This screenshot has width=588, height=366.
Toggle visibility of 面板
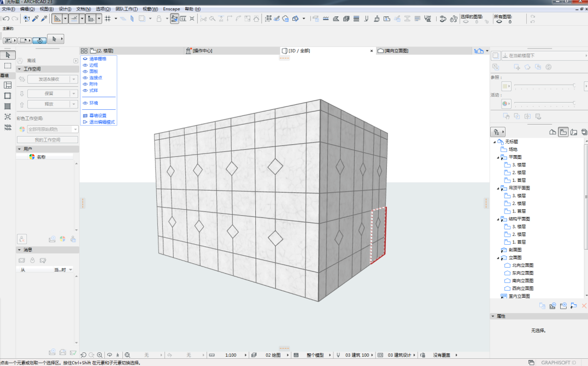[x=85, y=72]
